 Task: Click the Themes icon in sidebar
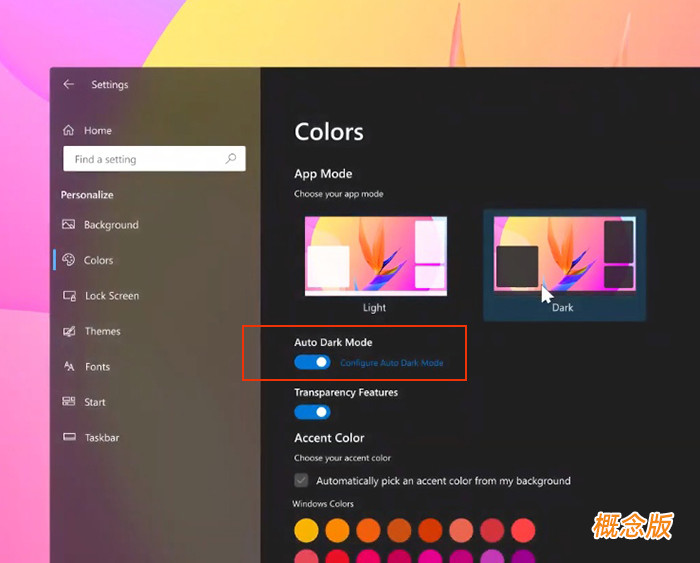pos(68,331)
